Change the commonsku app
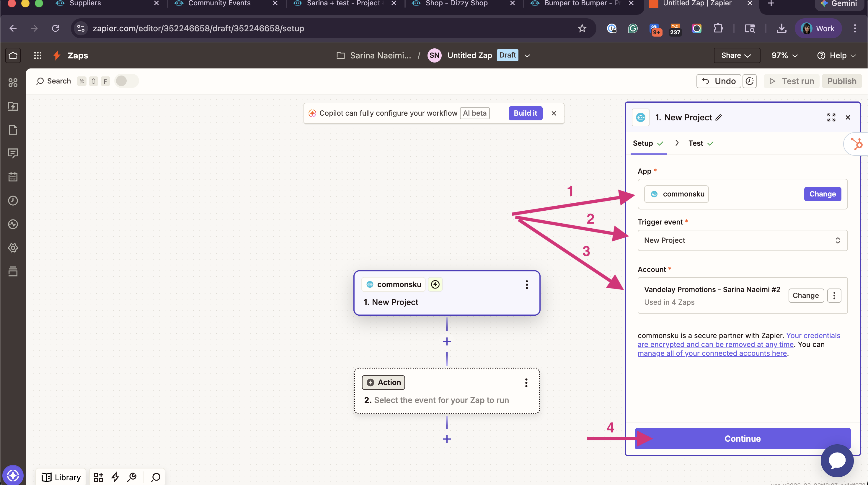The height and width of the screenshot is (485, 868). pyautogui.click(x=823, y=194)
